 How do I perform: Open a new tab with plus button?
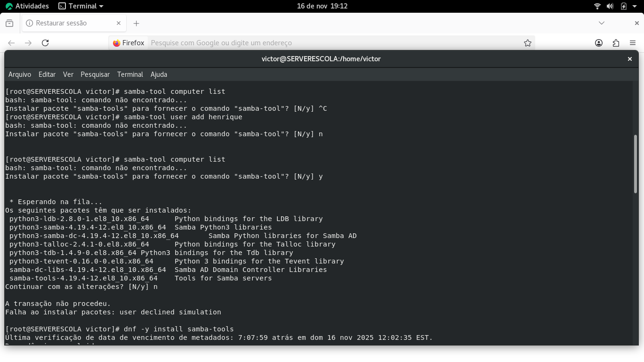pos(136,23)
